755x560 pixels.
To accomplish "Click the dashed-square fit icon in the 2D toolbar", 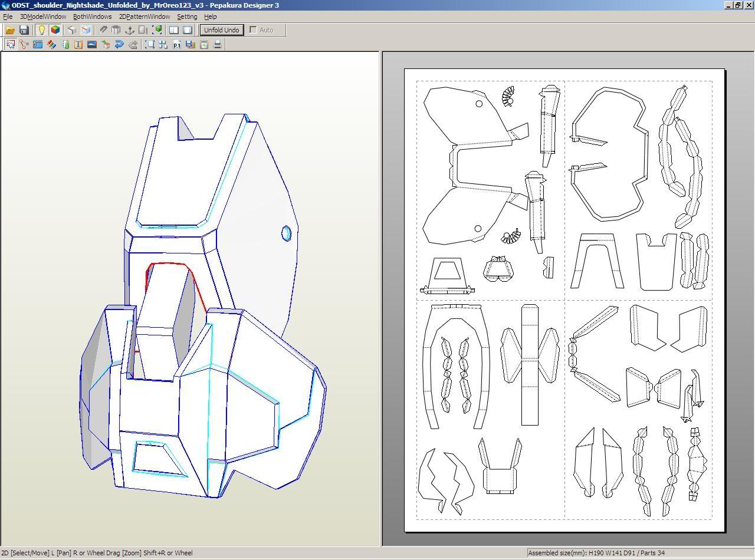I will click(x=150, y=44).
